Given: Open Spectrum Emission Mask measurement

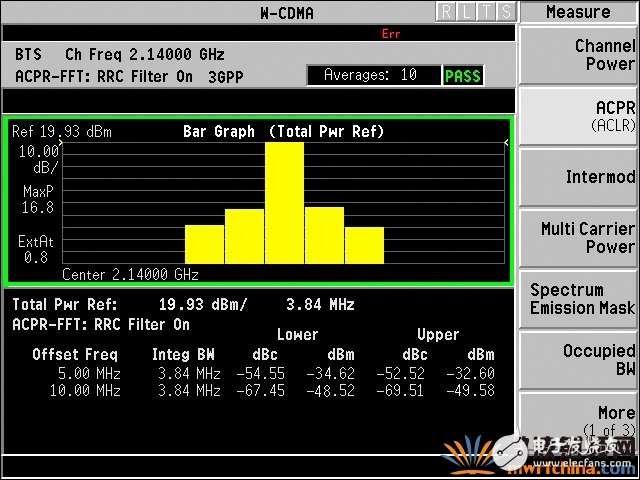Looking at the screenshot, I should click(579, 298).
